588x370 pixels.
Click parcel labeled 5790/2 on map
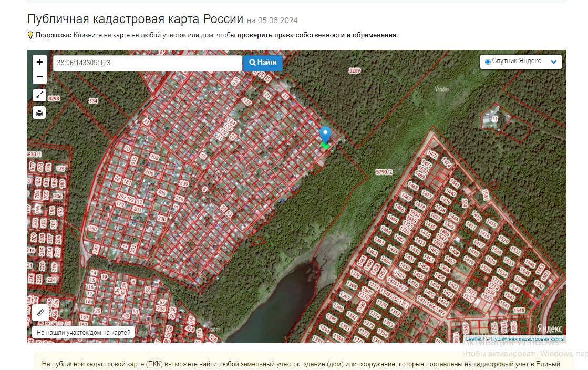tap(384, 172)
